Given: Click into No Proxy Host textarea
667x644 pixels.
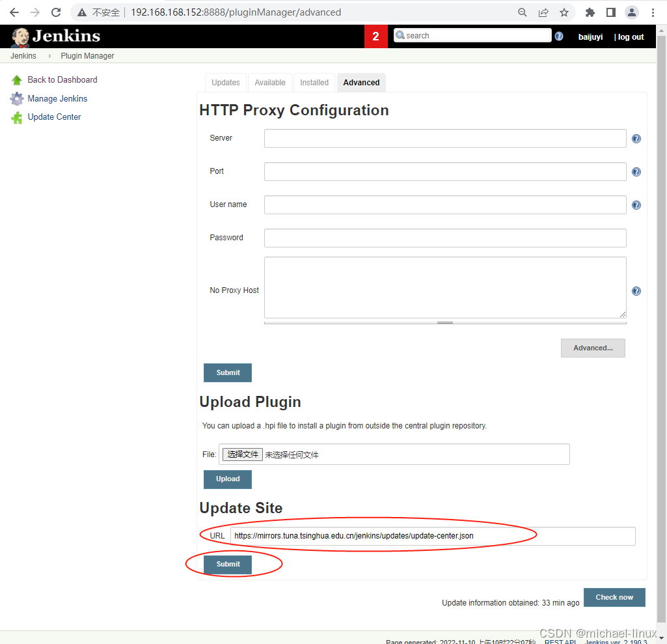Looking at the screenshot, I should pos(445,287).
